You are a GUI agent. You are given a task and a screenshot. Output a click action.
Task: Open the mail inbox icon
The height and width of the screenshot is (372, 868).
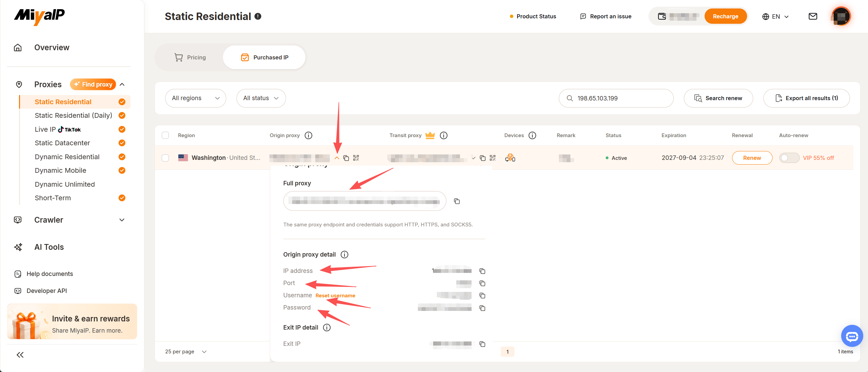pos(813,16)
